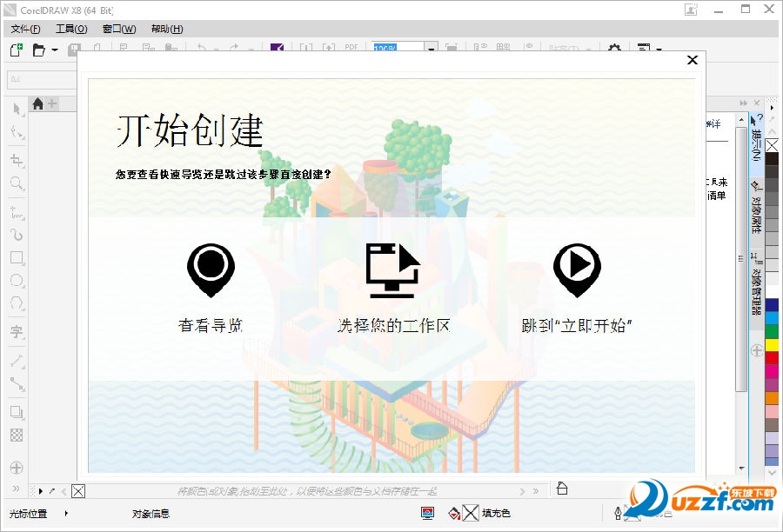Click the plus quick customize toolbox button
The width and height of the screenshot is (783, 532).
pyautogui.click(x=17, y=468)
